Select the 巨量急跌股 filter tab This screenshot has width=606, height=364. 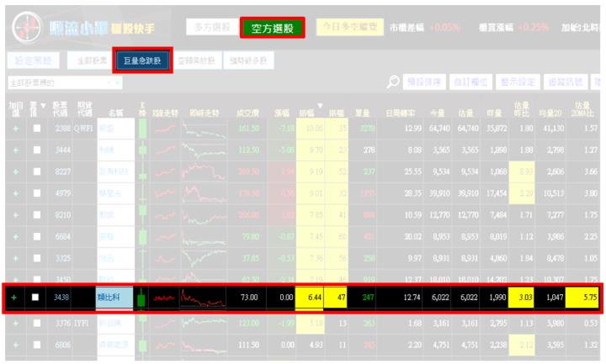pos(142,61)
